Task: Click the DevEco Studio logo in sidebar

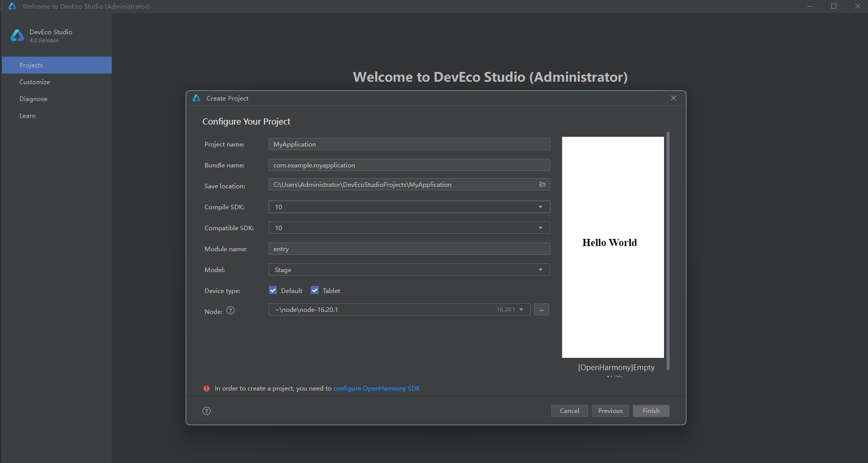Action: coord(17,35)
